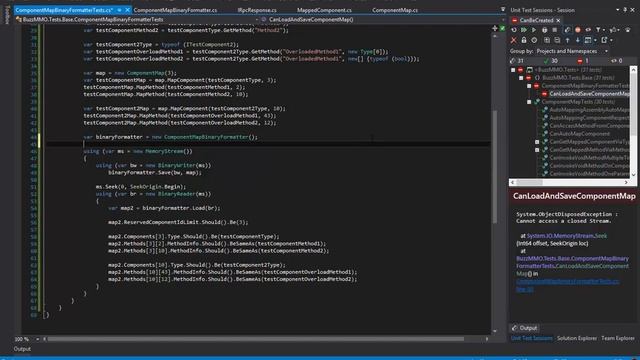640x360 pixels.
Task: Run selected unit tests (single green arrow)
Action: point(533,30)
